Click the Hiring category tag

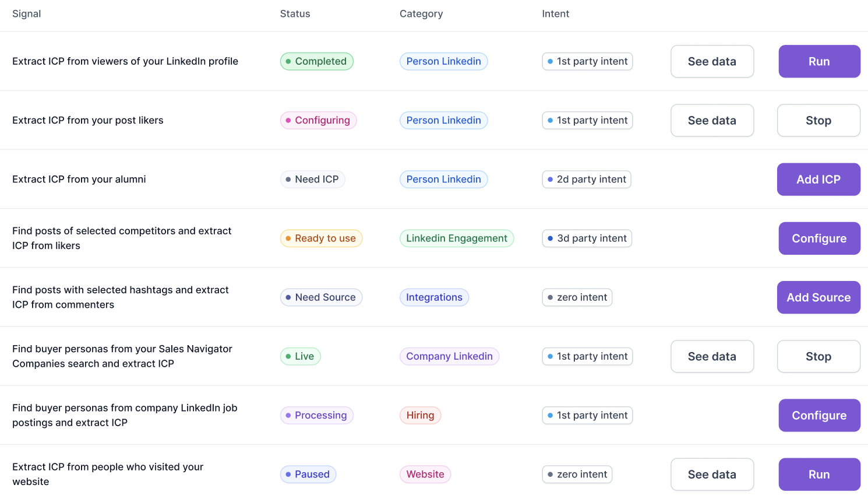pos(420,415)
